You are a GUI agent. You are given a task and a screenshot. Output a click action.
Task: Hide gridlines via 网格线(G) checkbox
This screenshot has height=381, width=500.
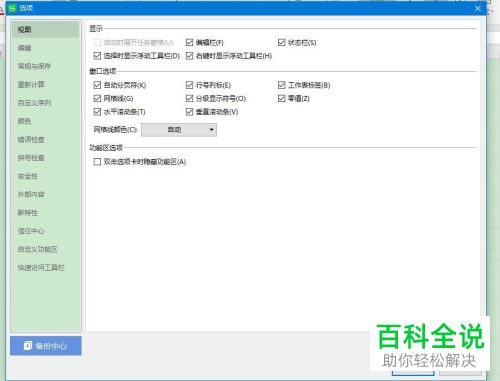[x=97, y=98]
